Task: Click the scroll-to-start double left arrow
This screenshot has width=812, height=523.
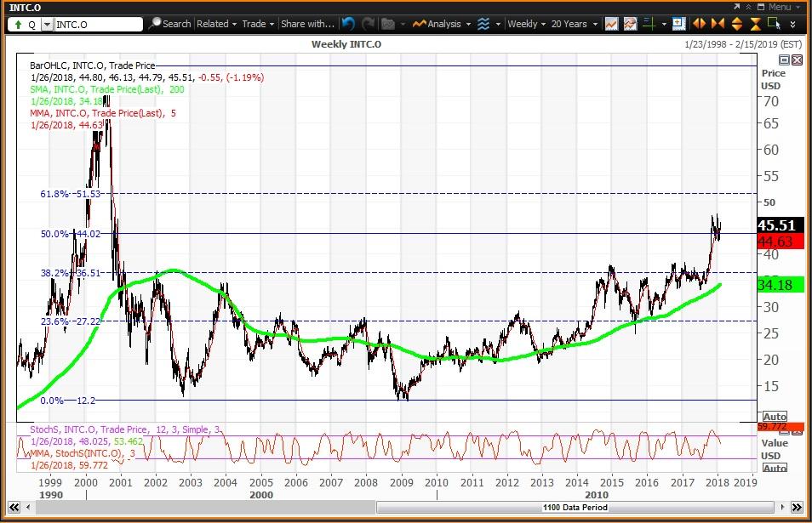Action: click(14, 508)
